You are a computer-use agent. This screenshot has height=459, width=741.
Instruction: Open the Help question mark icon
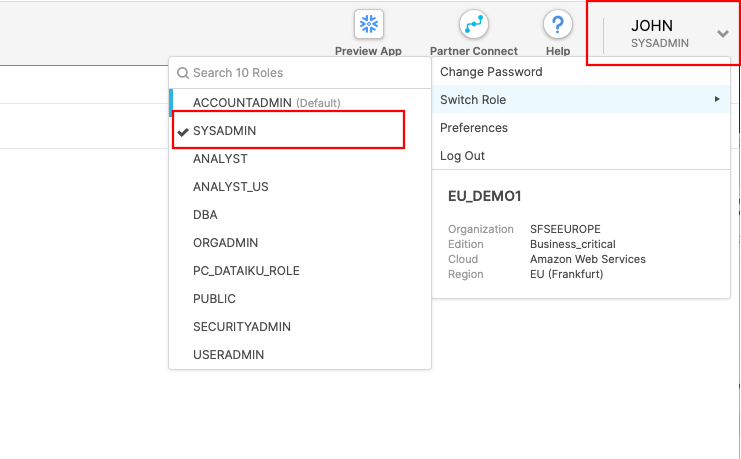[x=557, y=25]
